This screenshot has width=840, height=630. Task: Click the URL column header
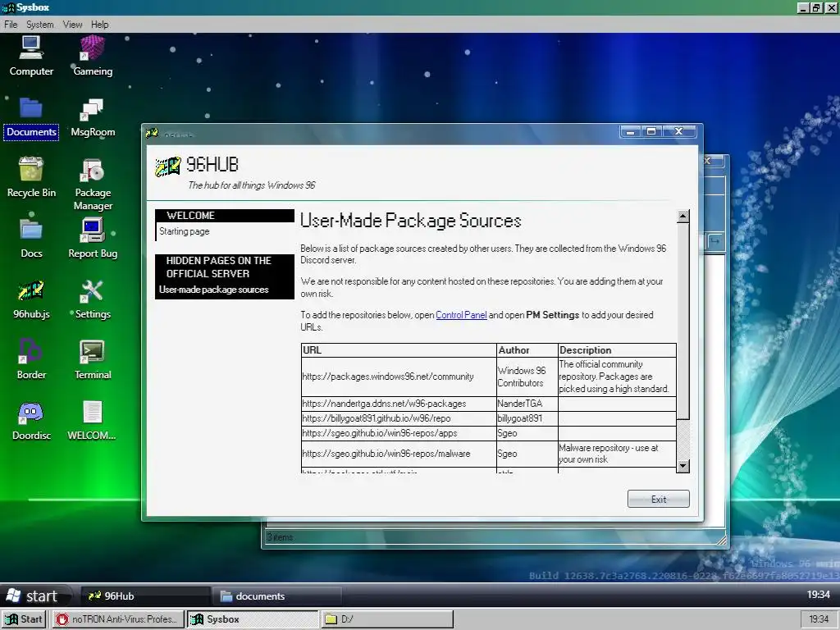[x=399, y=350]
